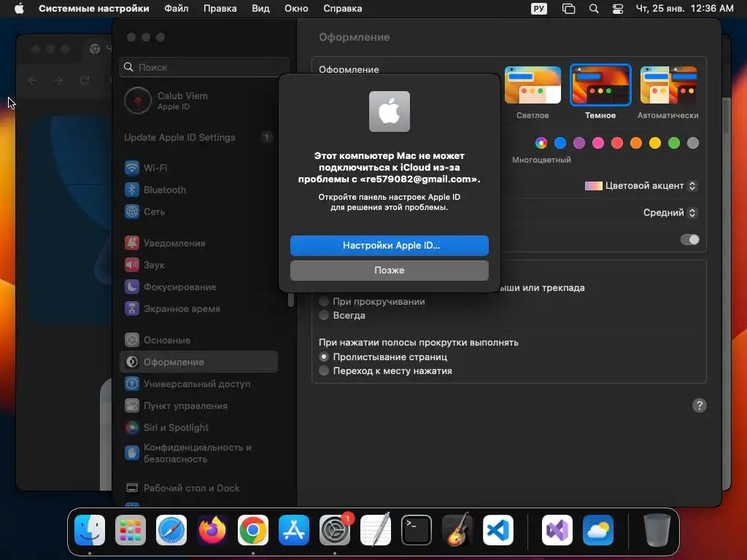
Task: Open TextEdit from the Dock
Action: pyautogui.click(x=376, y=530)
